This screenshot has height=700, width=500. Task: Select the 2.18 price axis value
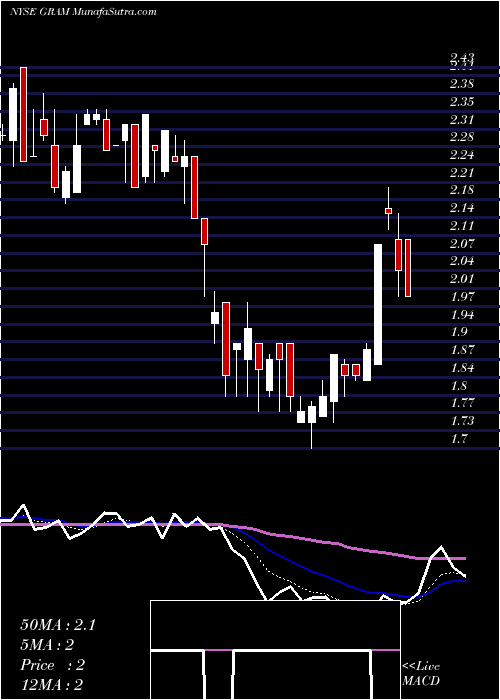pyautogui.click(x=462, y=190)
